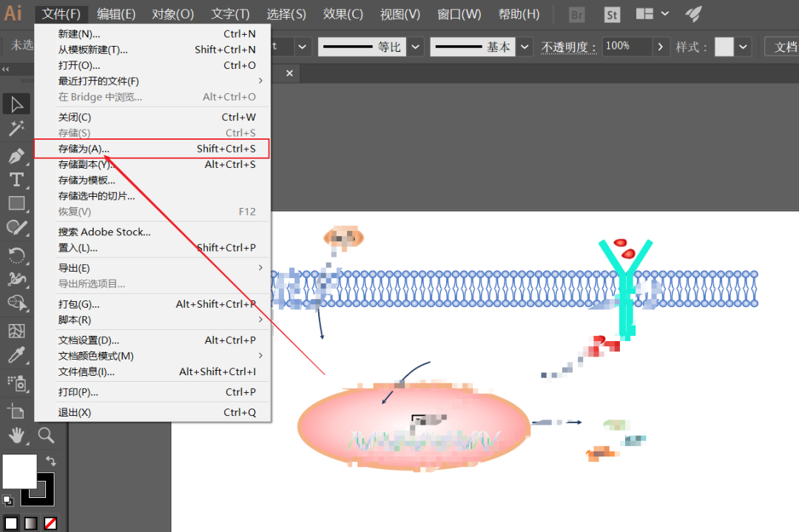Open the brush definition 基本 dropdown
Screen dimensions: 799x532
click(x=525, y=47)
